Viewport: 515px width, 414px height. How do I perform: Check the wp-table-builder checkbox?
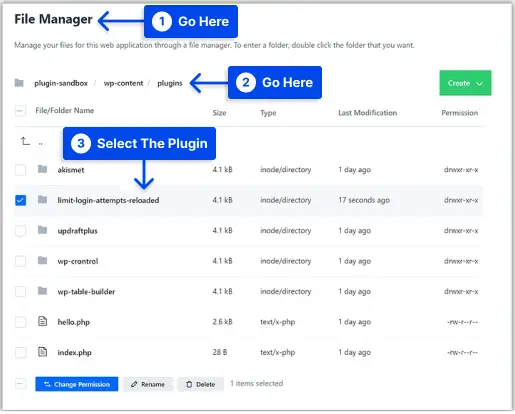point(20,292)
